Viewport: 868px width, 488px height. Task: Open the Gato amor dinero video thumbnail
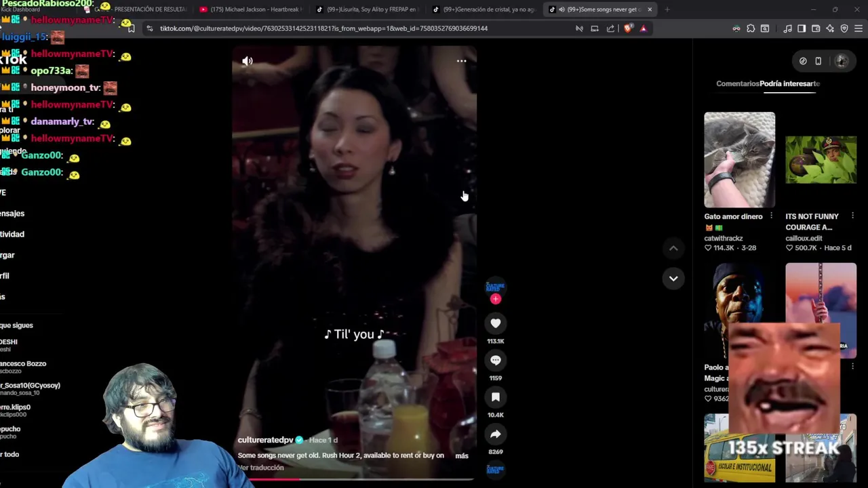tap(739, 160)
